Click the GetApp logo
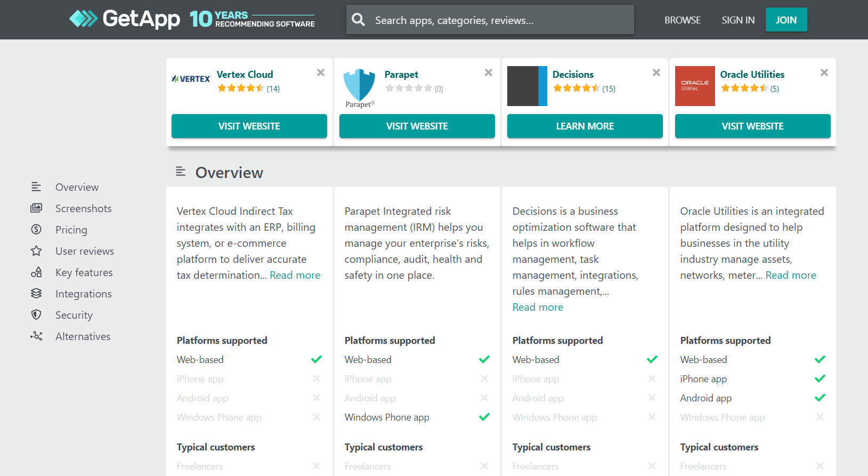 pyautogui.click(x=125, y=19)
